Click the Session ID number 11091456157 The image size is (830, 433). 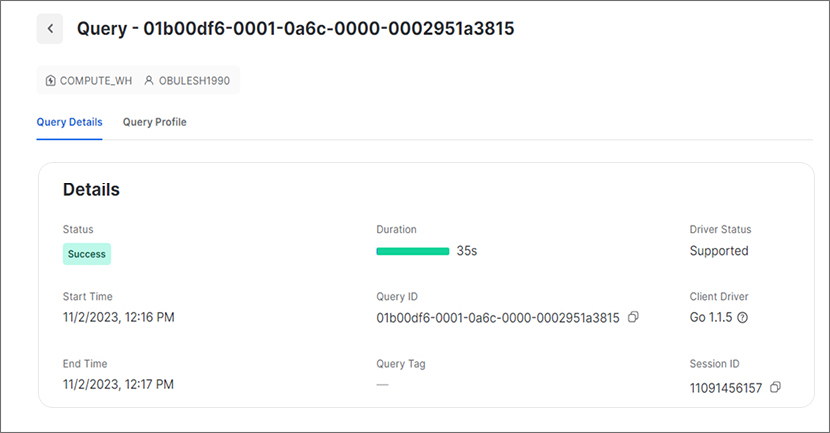[726, 388]
